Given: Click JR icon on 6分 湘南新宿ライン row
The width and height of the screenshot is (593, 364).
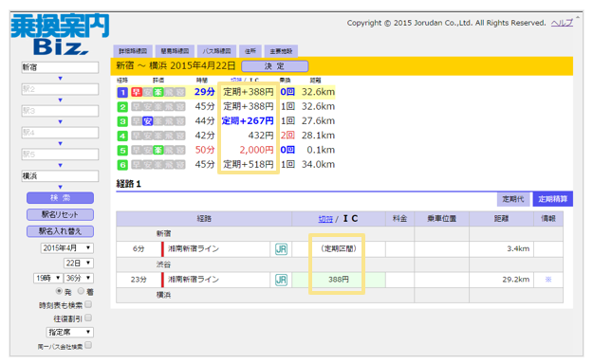Looking at the screenshot, I should (281, 249).
